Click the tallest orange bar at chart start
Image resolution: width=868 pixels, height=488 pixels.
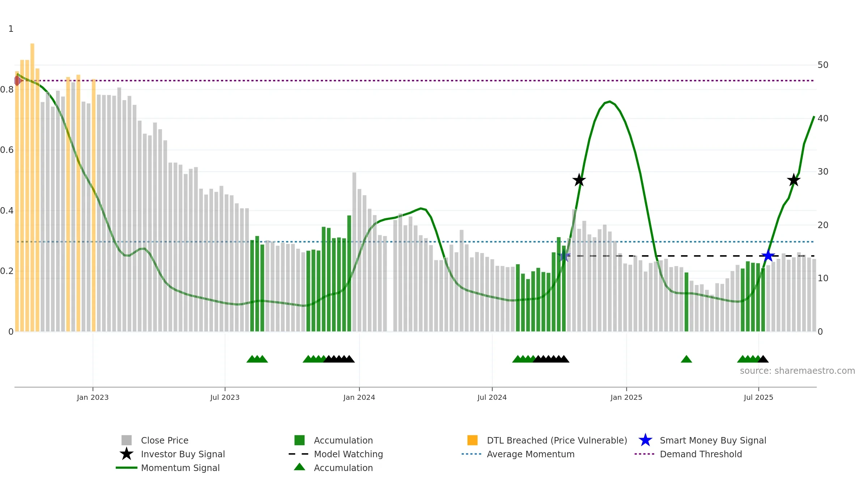pyautogui.click(x=32, y=187)
